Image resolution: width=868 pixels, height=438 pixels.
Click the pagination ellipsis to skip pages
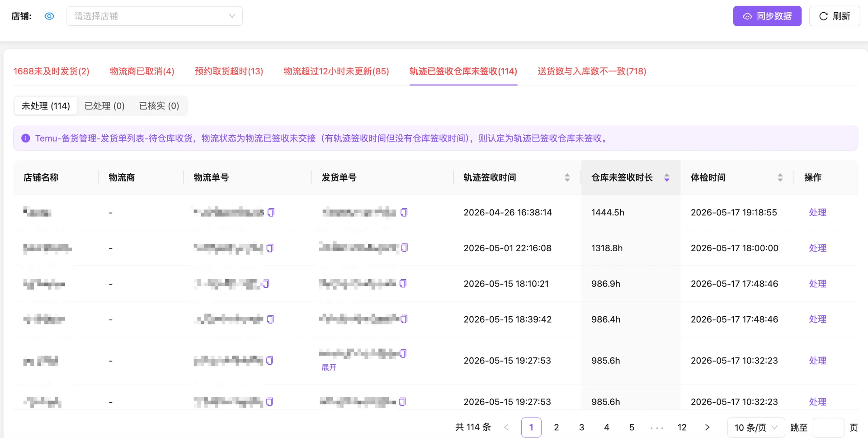tap(657, 428)
